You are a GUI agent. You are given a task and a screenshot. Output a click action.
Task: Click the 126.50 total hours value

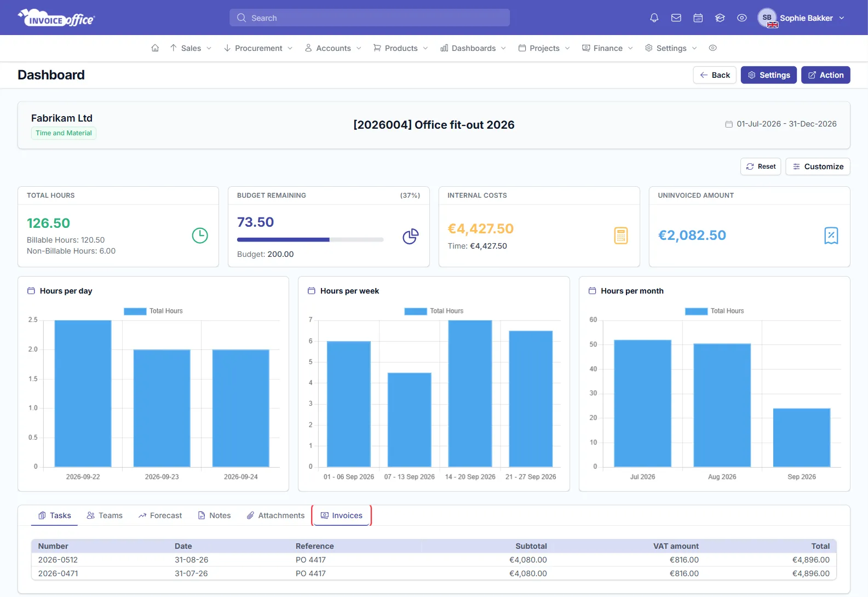(x=49, y=223)
